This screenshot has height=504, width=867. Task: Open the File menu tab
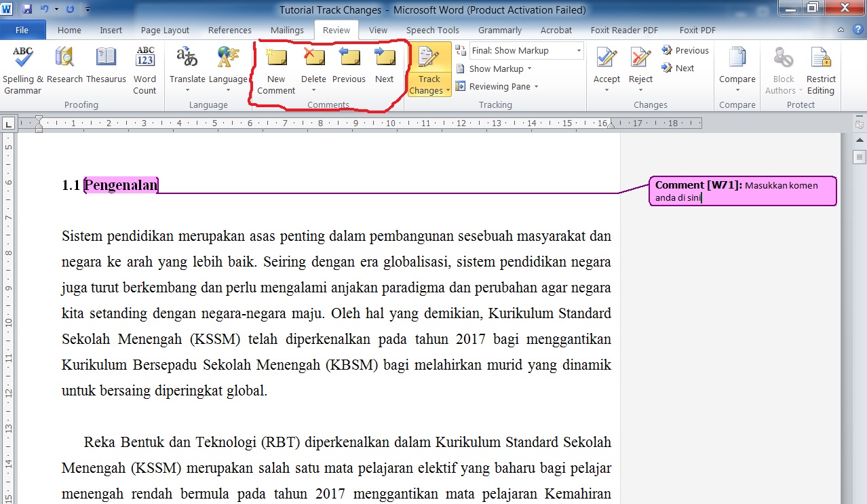22,30
